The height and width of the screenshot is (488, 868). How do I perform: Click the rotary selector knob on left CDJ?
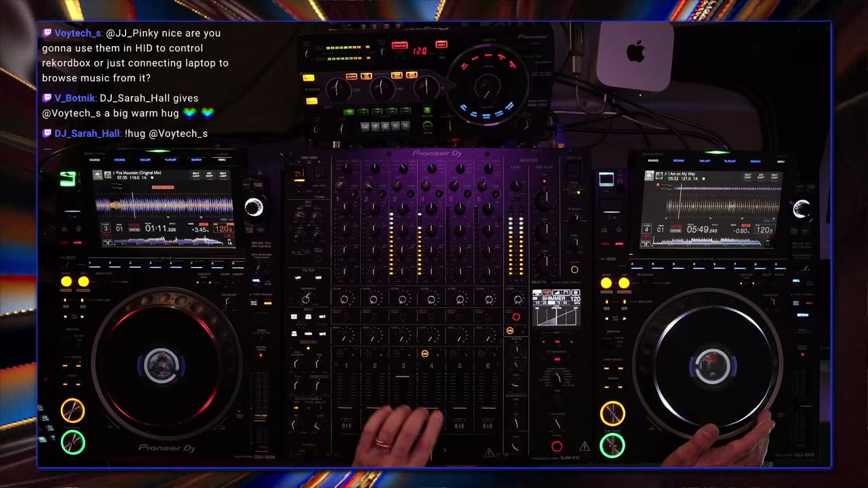[x=254, y=207]
